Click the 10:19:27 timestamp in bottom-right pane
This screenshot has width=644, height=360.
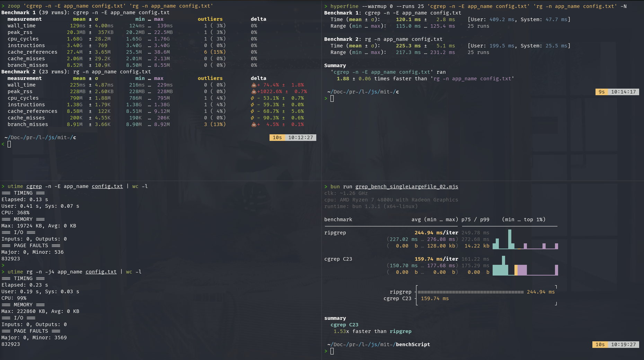click(623, 344)
